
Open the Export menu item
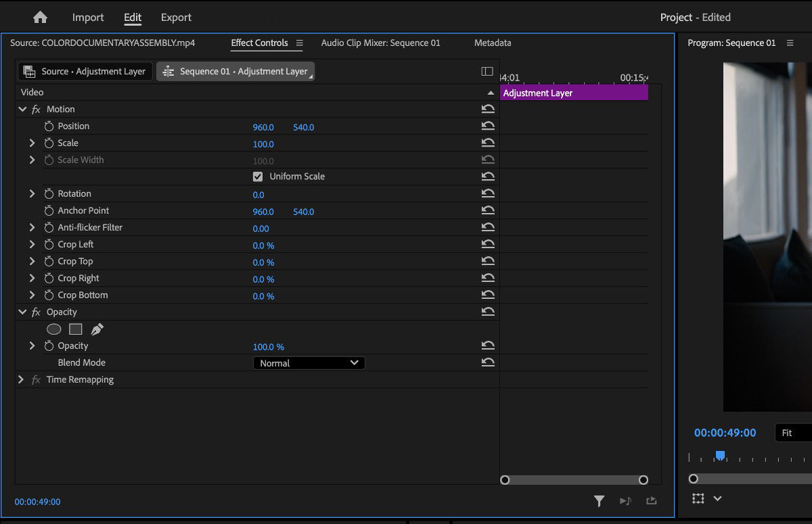pos(176,17)
